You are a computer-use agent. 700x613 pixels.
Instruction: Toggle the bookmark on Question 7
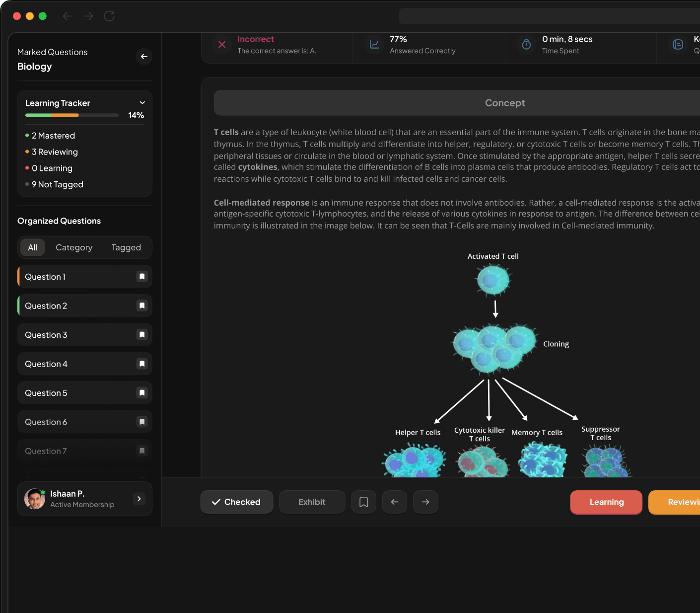tap(142, 451)
